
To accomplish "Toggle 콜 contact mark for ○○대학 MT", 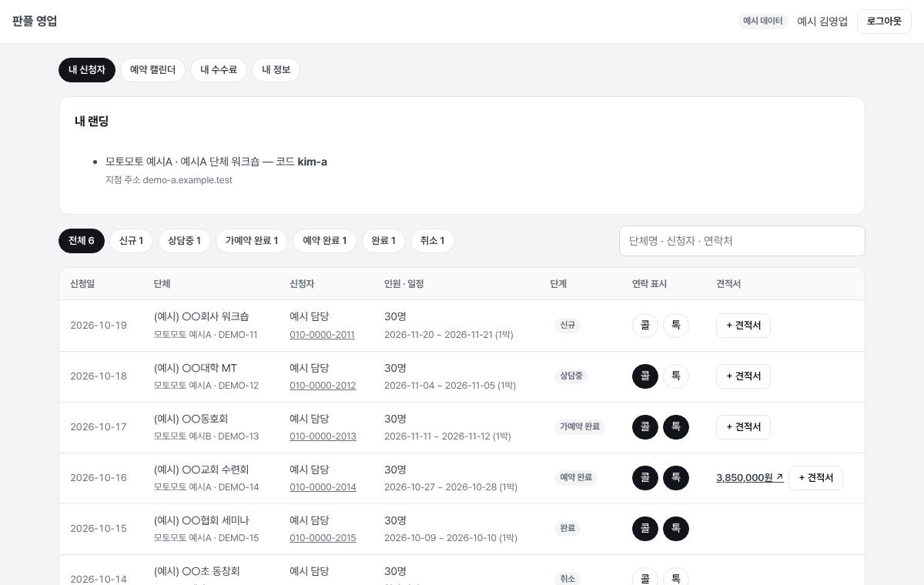I will pos(645,376).
